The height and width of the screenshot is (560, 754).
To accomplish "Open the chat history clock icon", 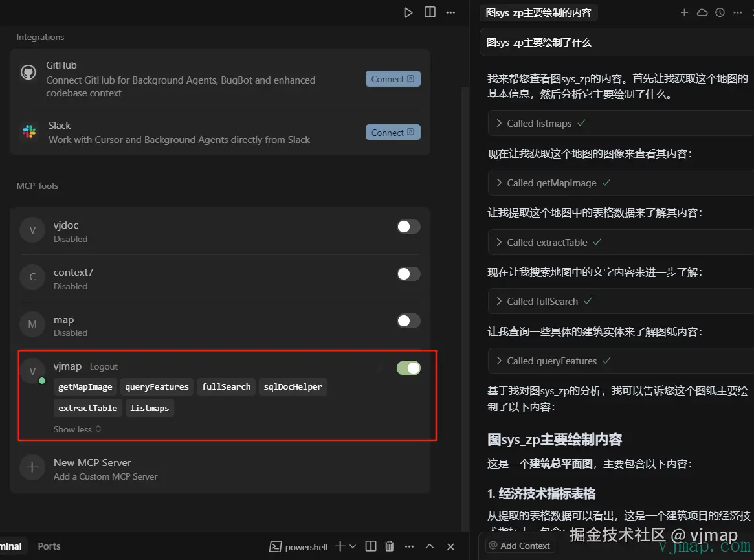I will tap(720, 12).
